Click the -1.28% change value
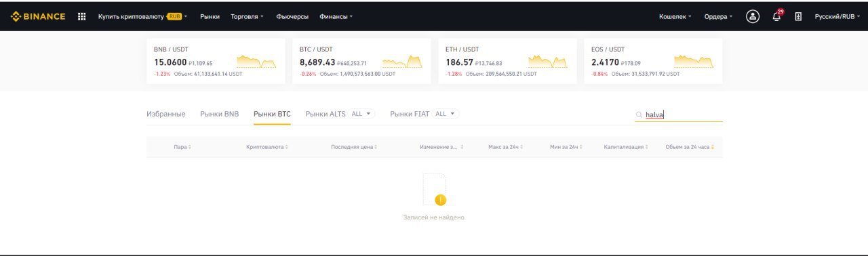Screen dimensions: 868x256 [x=454, y=74]
